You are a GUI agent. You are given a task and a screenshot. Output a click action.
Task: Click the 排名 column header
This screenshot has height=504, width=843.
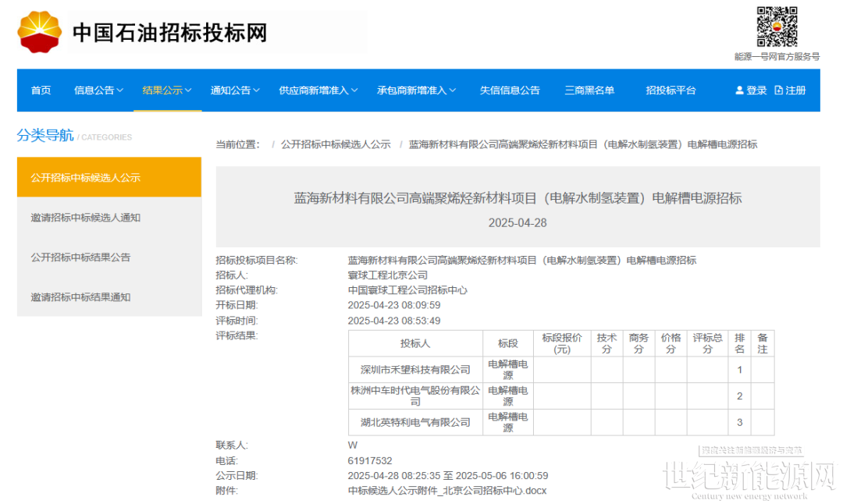pyautogui.click(x=740, y=343)
